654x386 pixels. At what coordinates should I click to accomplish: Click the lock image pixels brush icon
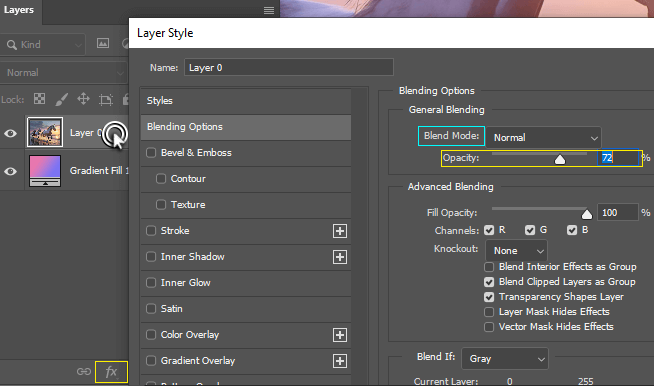61,99
